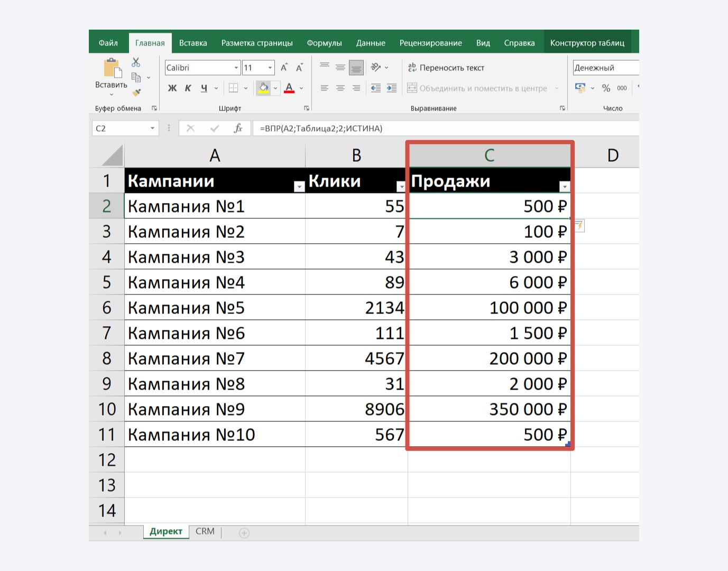
Task: Apply the yellow fill color bucket
Action: point(263,88)
